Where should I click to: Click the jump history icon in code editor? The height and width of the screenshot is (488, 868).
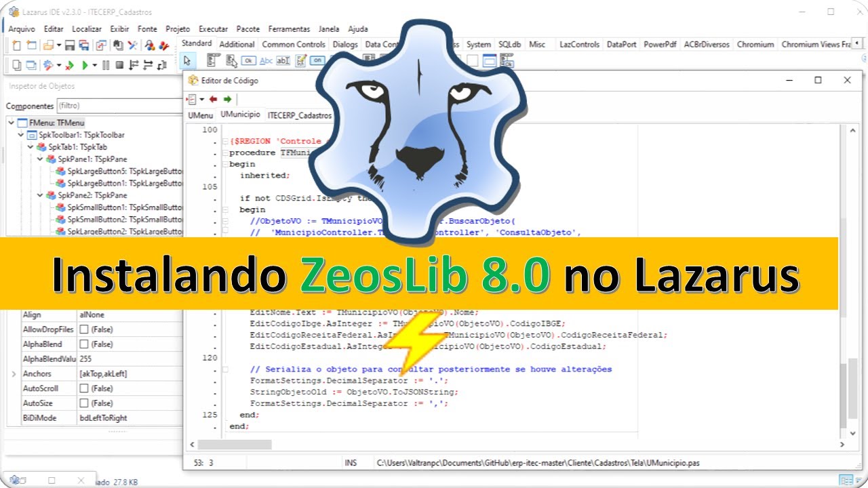192,99
